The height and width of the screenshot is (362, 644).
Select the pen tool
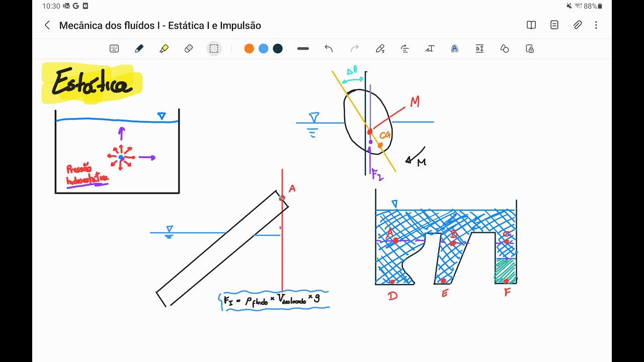(x=139, y=49)
